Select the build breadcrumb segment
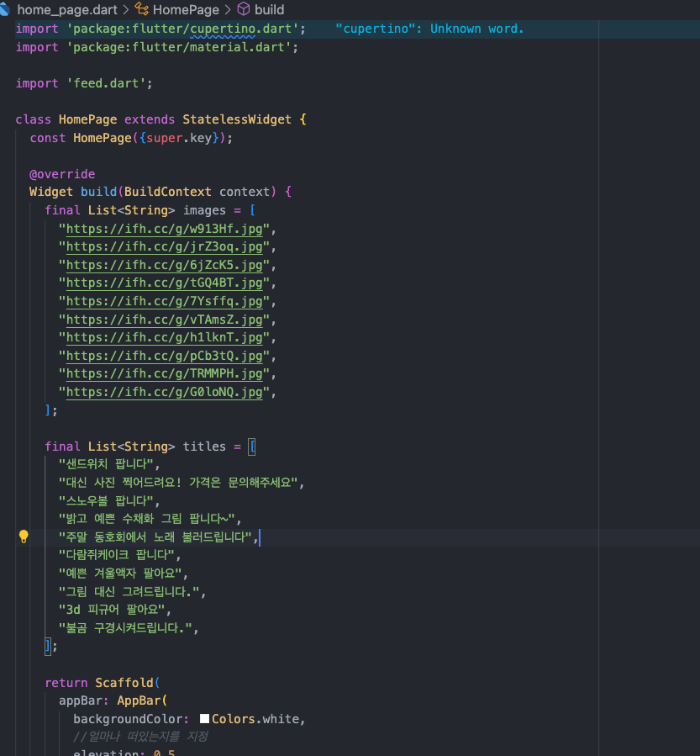This screenshot has width=700, height=756. click(269, 9)
